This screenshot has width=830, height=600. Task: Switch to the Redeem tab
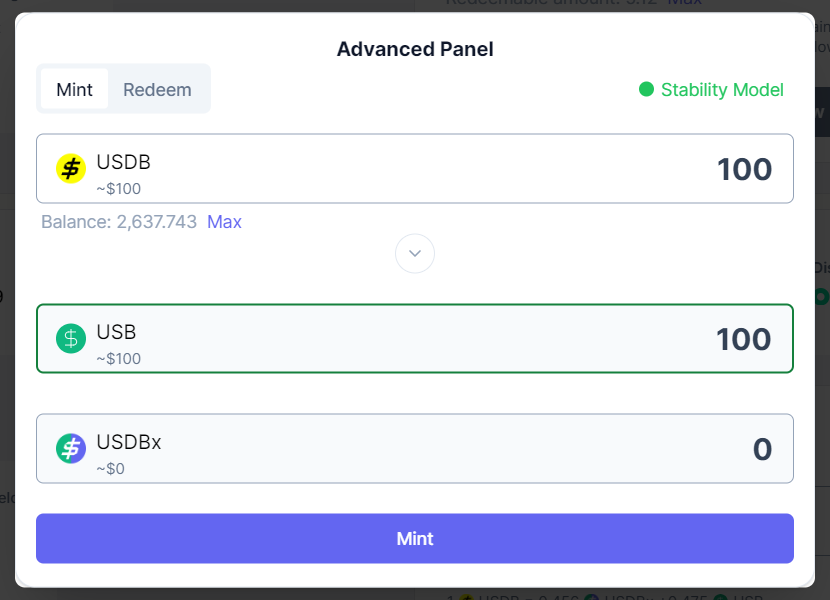(157, 89)
